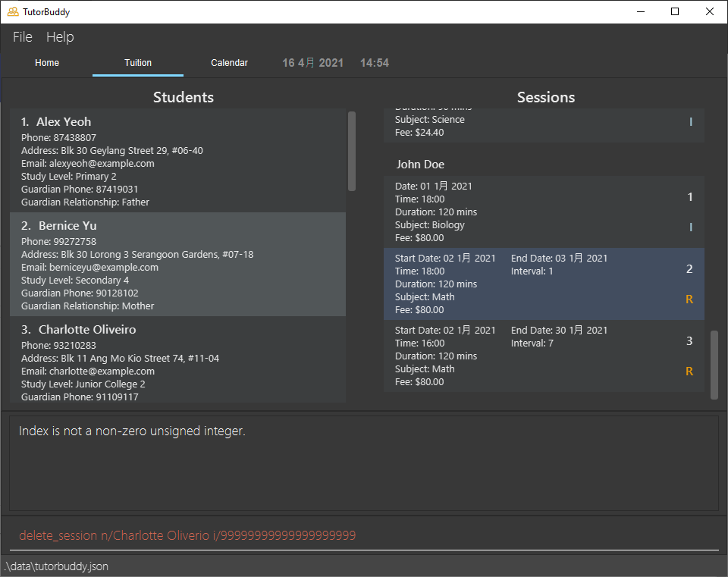Click the John Doe session group header
The width and height of the screenshot is (728, 577).
(x=420, y=165)
